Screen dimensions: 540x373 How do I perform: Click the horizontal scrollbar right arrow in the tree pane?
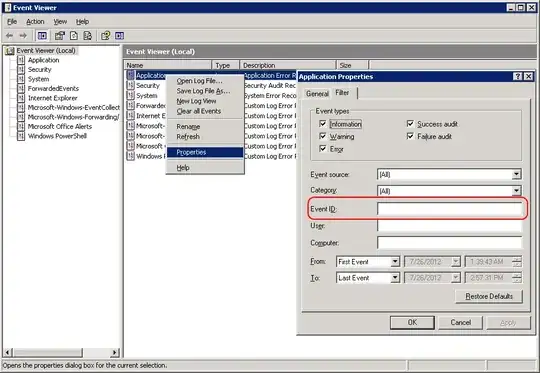click(115, 352)
